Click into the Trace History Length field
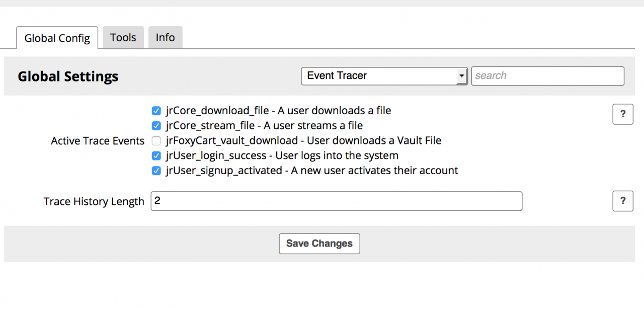 click(336, 201)
